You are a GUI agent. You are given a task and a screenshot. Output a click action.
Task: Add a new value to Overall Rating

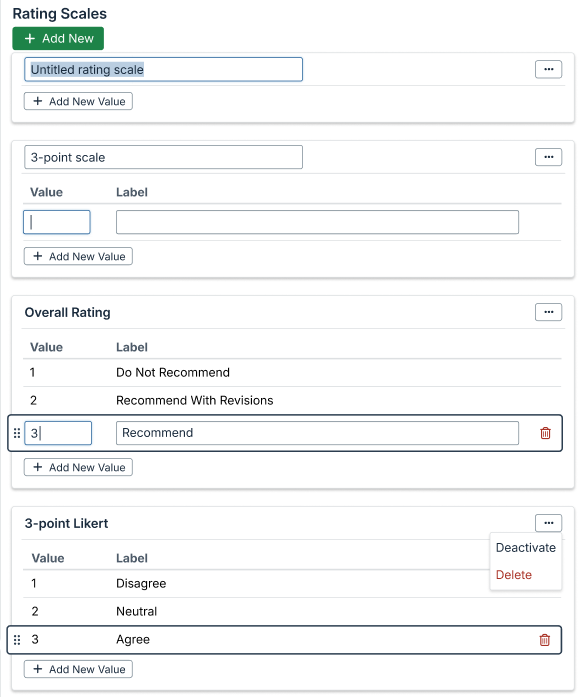coord(78,467)
